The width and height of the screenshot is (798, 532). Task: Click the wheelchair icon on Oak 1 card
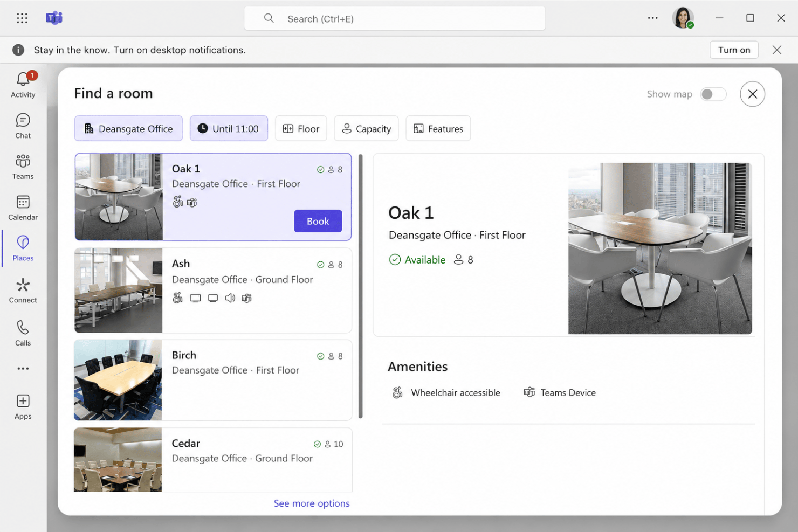coord(177,202)
